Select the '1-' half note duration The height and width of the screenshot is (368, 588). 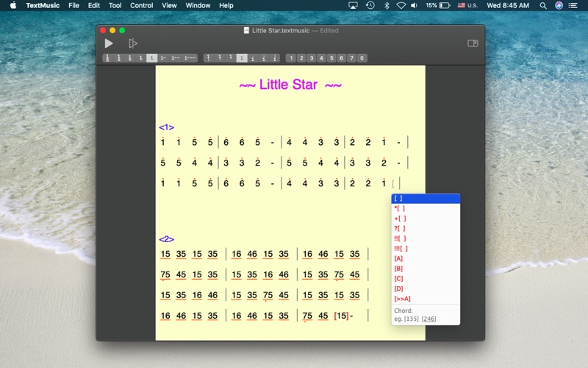(x=163, y=58)
